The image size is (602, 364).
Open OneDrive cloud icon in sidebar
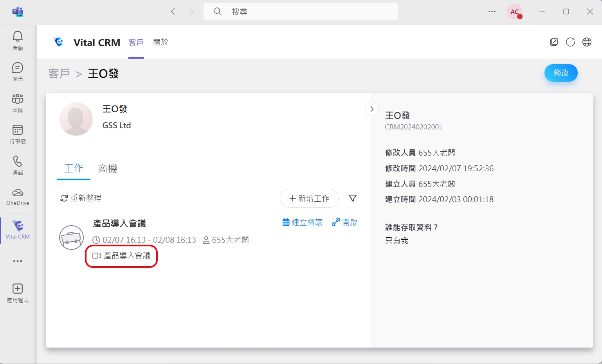pos(18,193)
